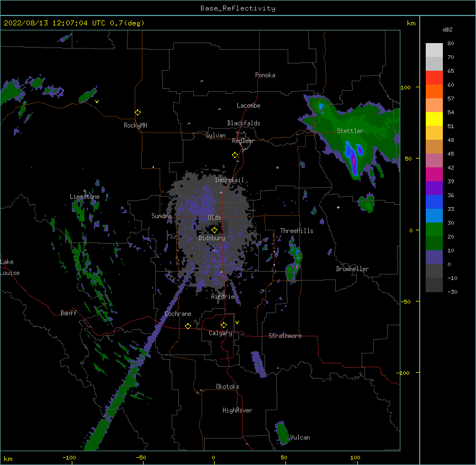Select the yellow diamond marker between Olds and Didsbury
The image size is (476, 465).
point(214,230)
